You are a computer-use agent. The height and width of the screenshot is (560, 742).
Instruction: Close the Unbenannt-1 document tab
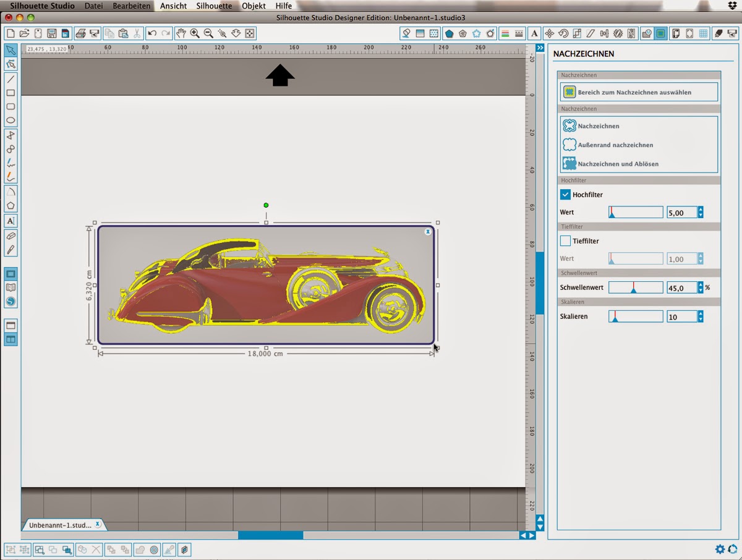[98, 524]
